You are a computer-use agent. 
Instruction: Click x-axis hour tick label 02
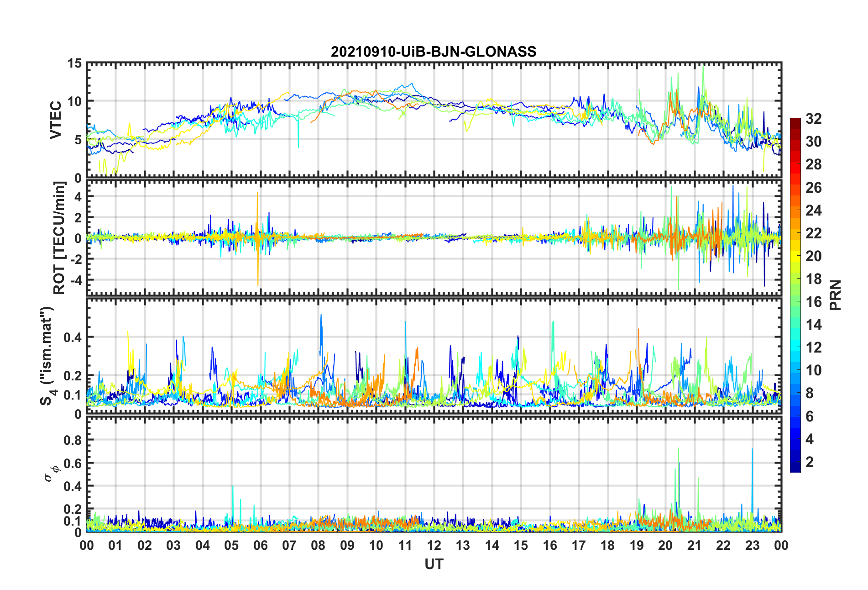click(x=145, y=545)
